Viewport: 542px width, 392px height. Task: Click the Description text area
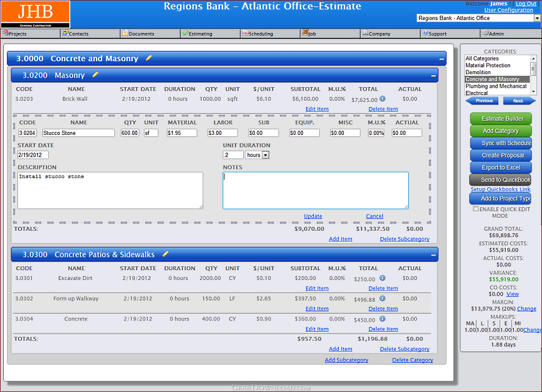point(110,190)
